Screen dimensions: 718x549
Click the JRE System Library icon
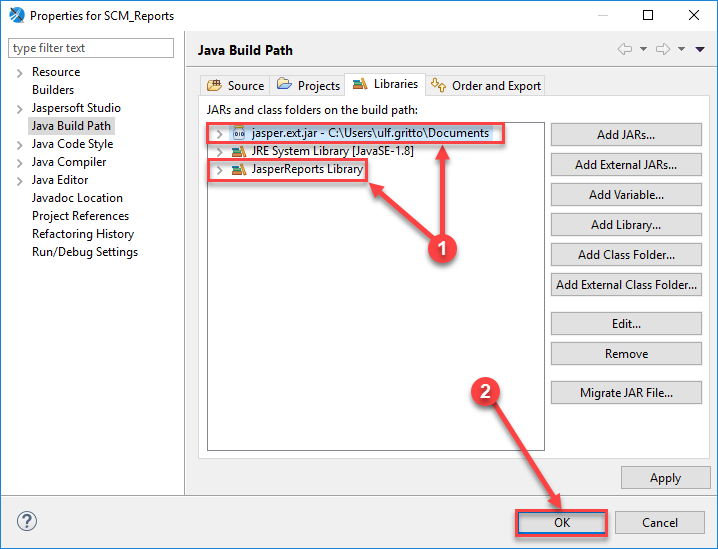[238, 151]
